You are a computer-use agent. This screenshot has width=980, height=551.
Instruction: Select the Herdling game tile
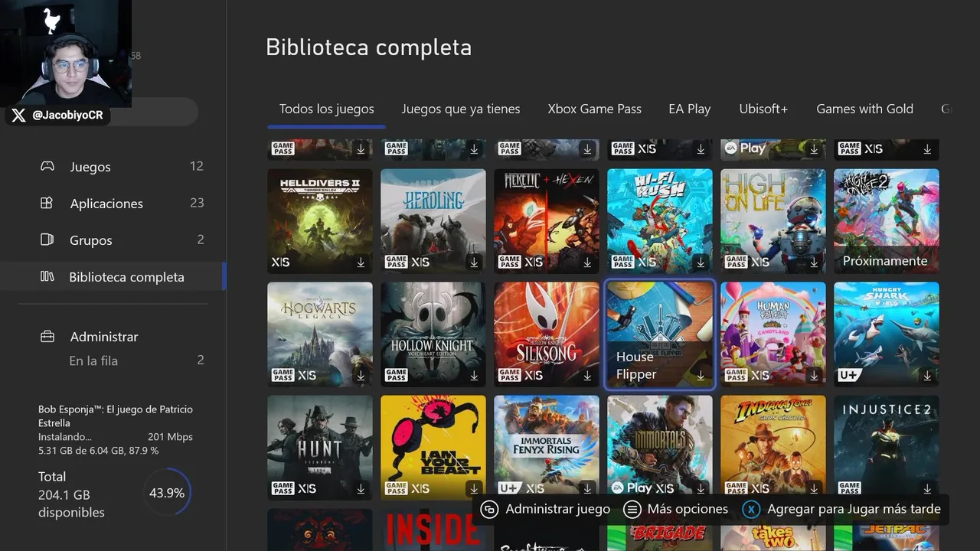(433, 221)
